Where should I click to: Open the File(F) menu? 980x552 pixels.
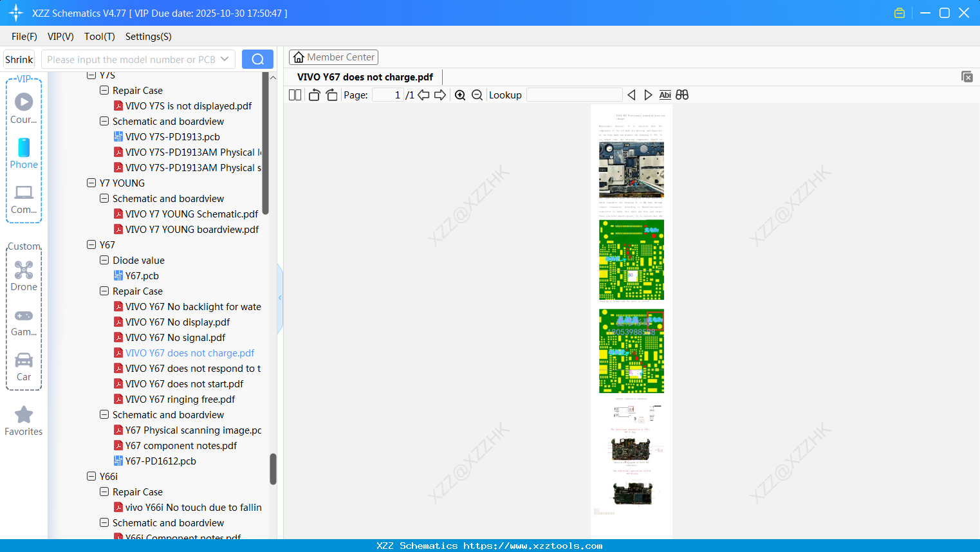coord(24,37)
